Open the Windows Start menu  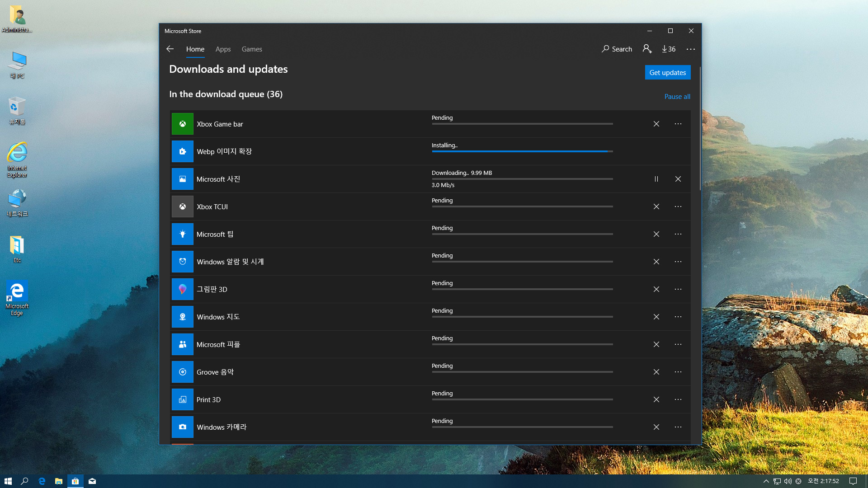[x=8, y=481]
